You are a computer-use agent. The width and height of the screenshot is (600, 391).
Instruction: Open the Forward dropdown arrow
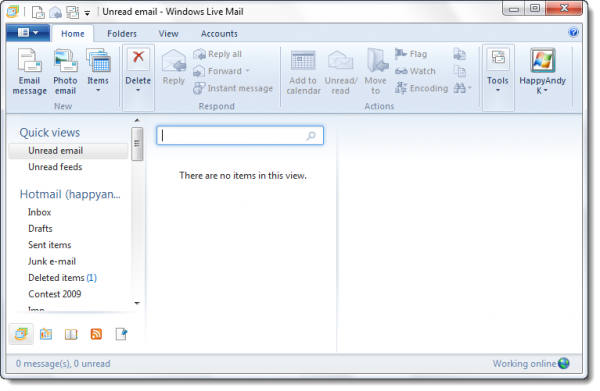coord(248,71)
